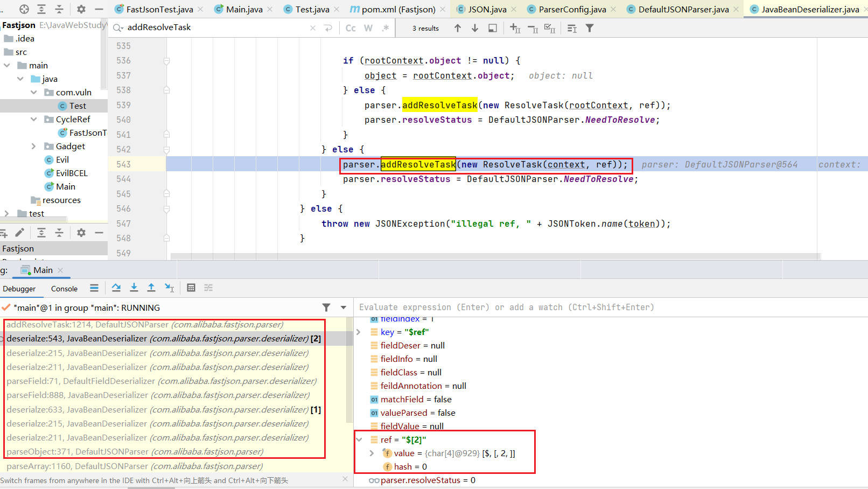Click the Step Into debug button
The image size is (868, 489).
134,288
